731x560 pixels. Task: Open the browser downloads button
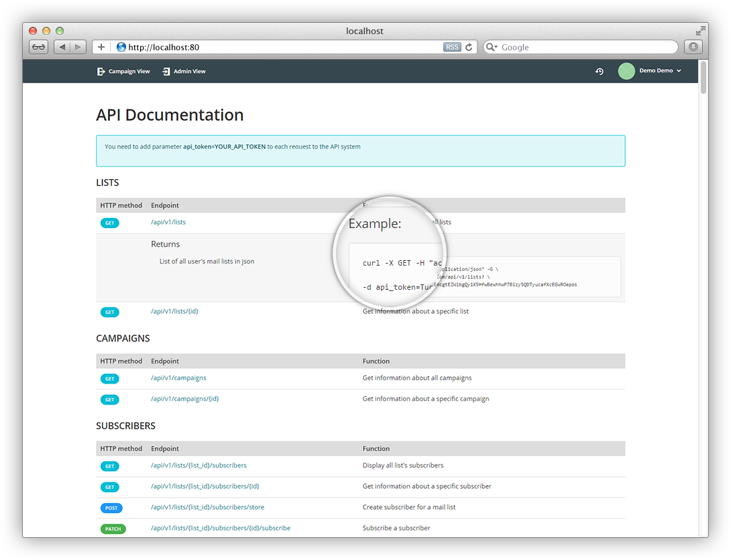(693, 47)
